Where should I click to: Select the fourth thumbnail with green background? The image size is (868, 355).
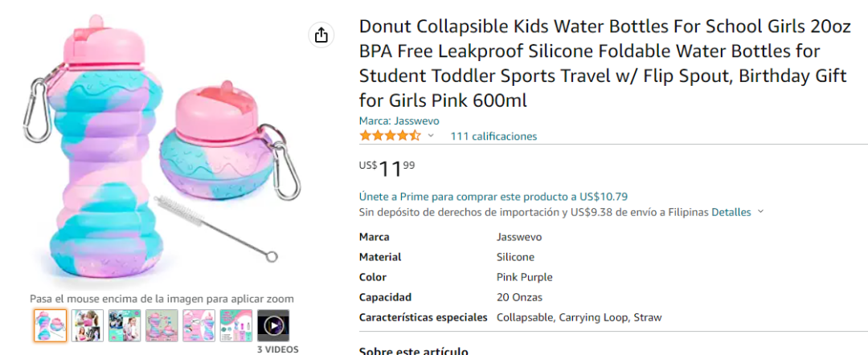[162, 325]
